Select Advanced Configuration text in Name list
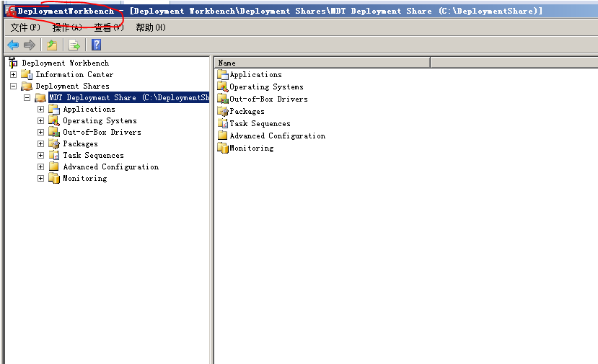598x364 pixels. (x=277, y=136)
